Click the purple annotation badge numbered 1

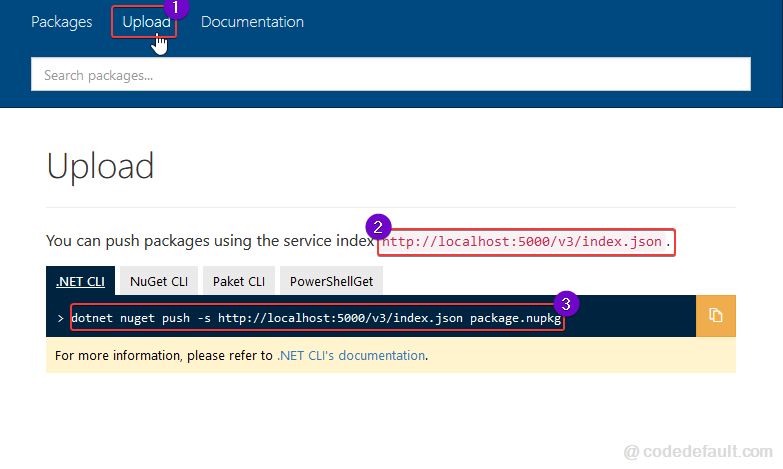click(175, 7)
